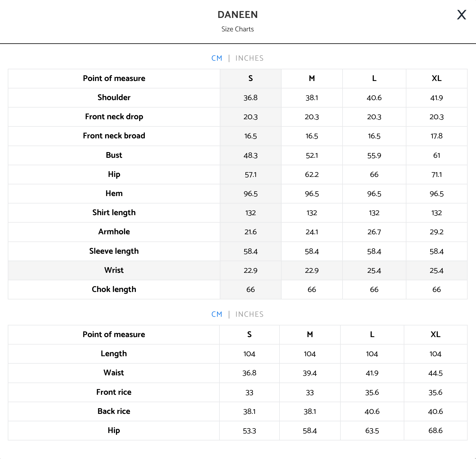Select the Shoulder row label
This screenshot has width=476, height=459.
(114, 98)
